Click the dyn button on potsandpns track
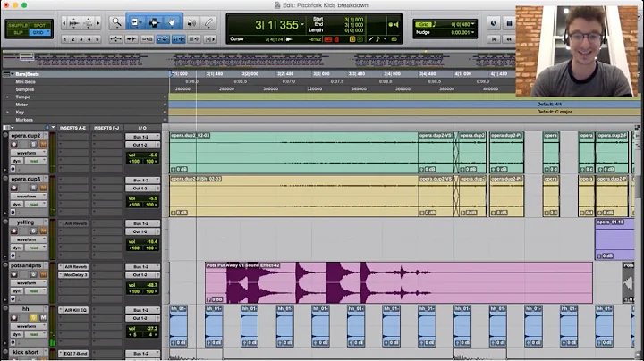The height and width of the screenshot is (361, 644). (16, 291)
